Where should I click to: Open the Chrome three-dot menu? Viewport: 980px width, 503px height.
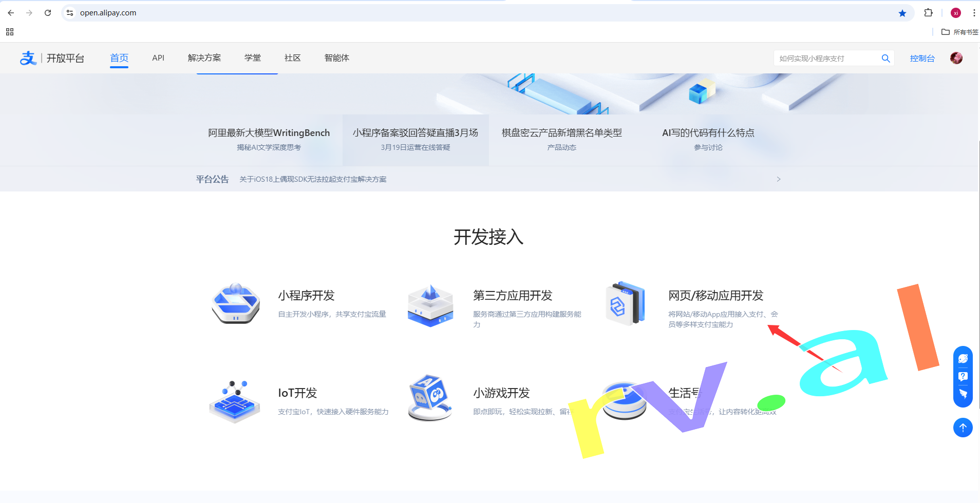[x=974, y=13]
